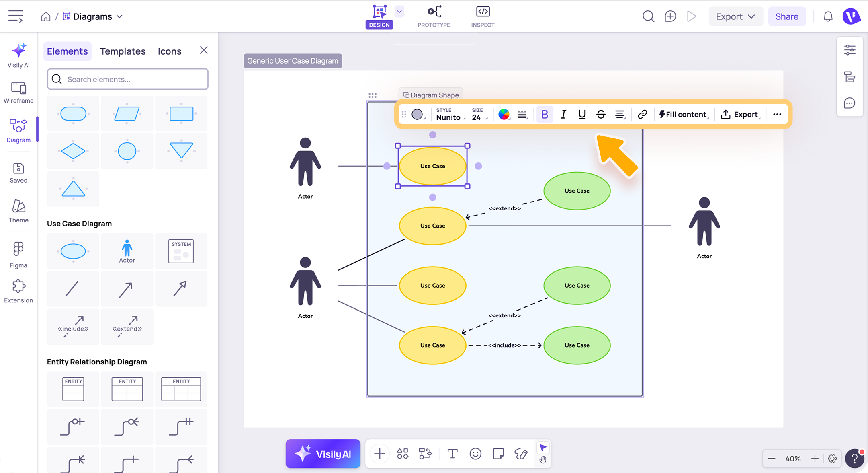868x473 pixels.
Task: Open the user avatar menu
Action: pyautogui.click(x=852, y=16)
